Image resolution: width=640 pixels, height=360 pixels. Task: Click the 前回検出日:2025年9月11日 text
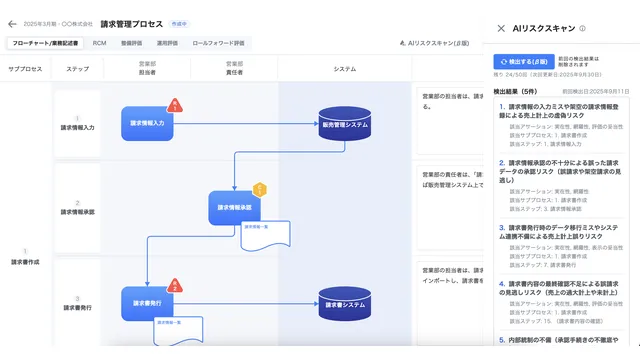(x=596, y=91)
